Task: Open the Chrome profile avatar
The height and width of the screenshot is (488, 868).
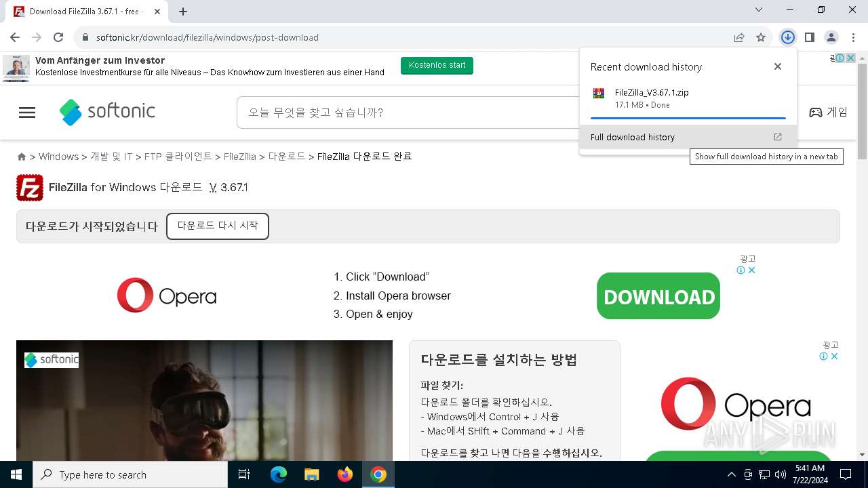Action: click(x=831, y=37)
